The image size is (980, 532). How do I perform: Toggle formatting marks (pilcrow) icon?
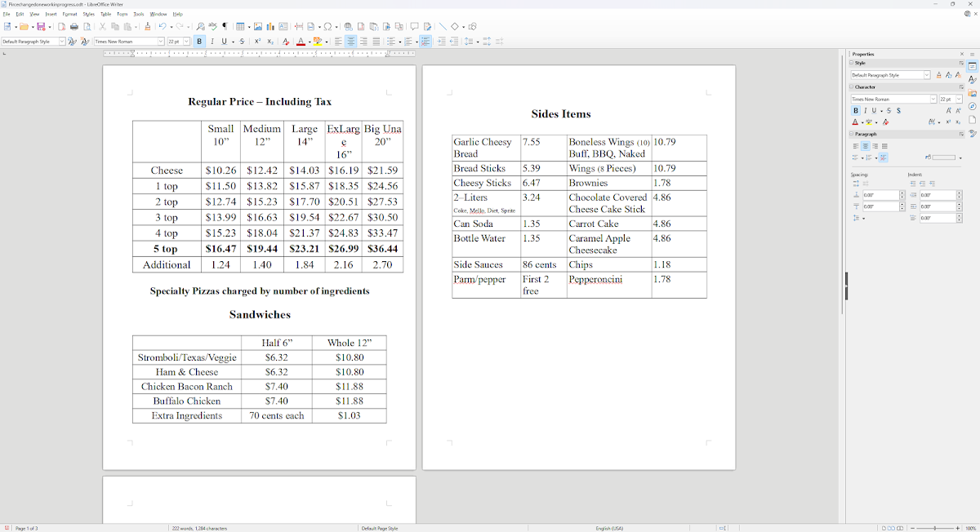[225, 27]
